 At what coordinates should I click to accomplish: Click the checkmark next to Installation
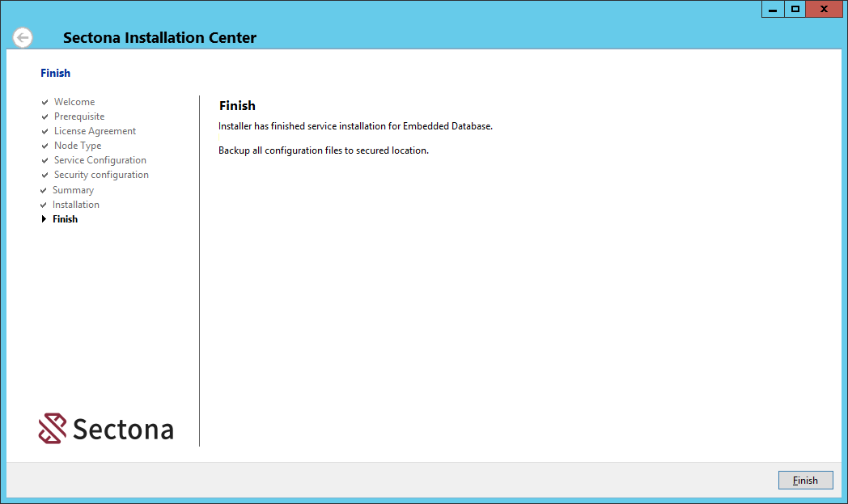[44, 205]
